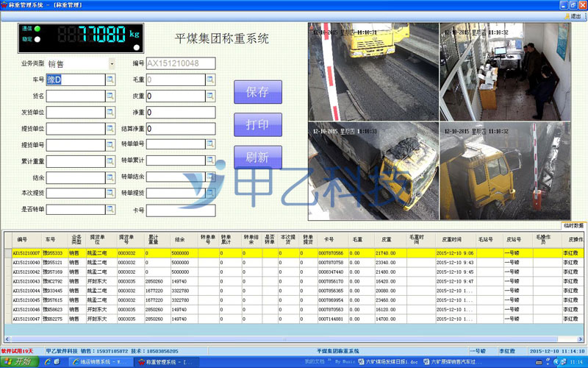
Task: Click the 净重 input field
Action: [181, 113]
